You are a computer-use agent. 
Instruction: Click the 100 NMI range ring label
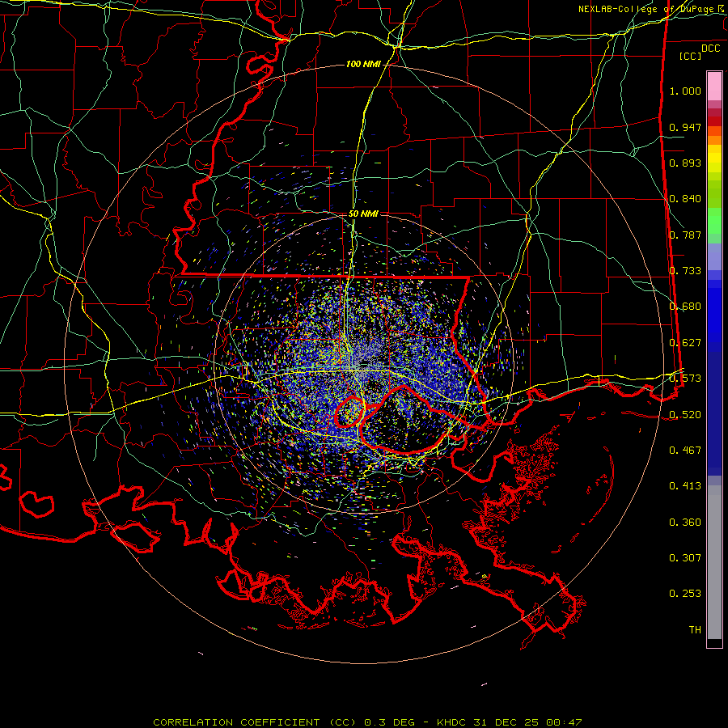363,64
